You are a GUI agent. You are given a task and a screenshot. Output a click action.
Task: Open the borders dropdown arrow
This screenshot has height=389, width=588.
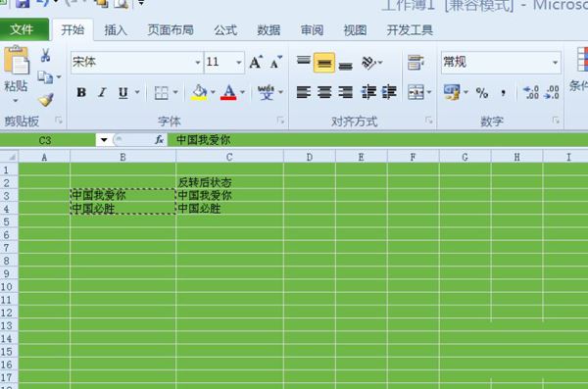click(x=175, y=92)
